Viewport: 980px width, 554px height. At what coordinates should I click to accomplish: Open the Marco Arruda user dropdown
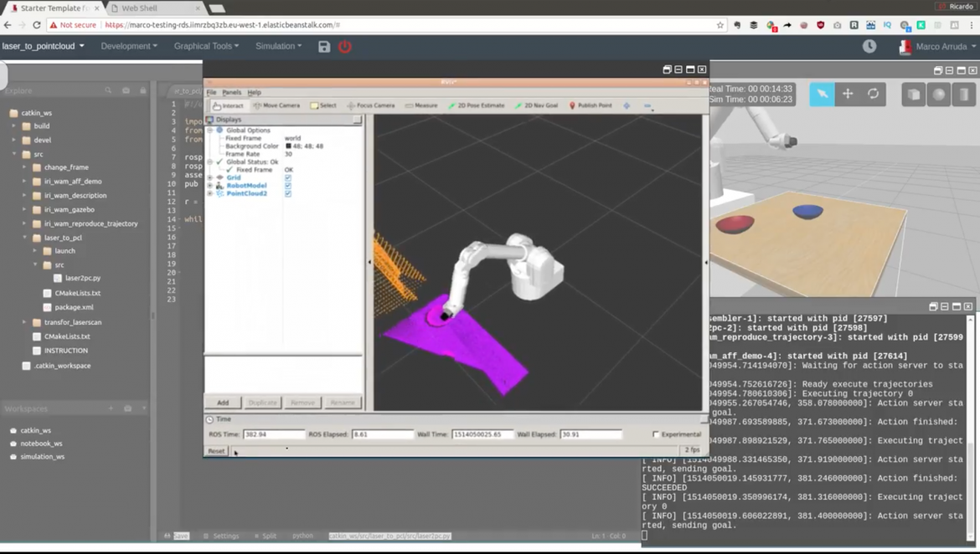[x=937, y=47]
